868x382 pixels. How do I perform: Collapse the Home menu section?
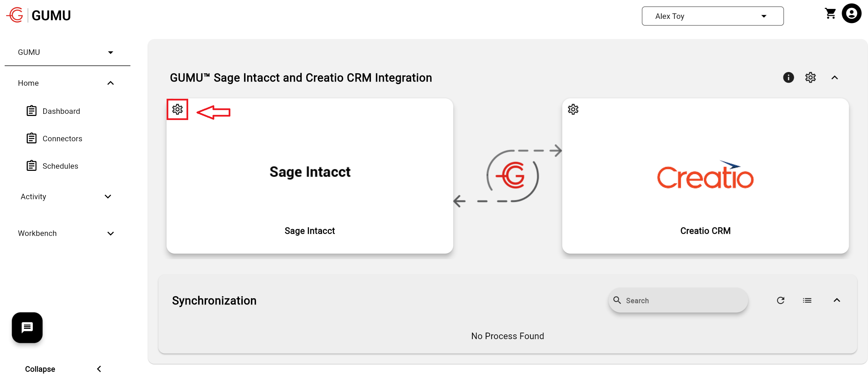coord(110,83)
